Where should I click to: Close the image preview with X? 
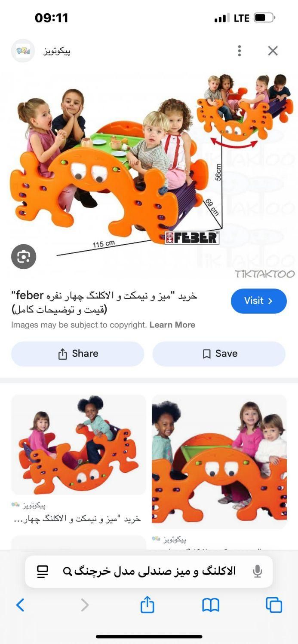coord(273,51)
